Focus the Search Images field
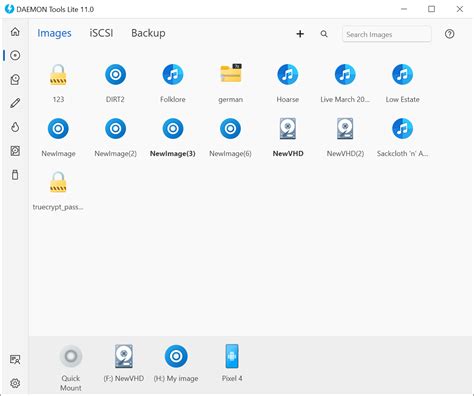This screenshot has width=474, height=396. (x=387, y=34)
